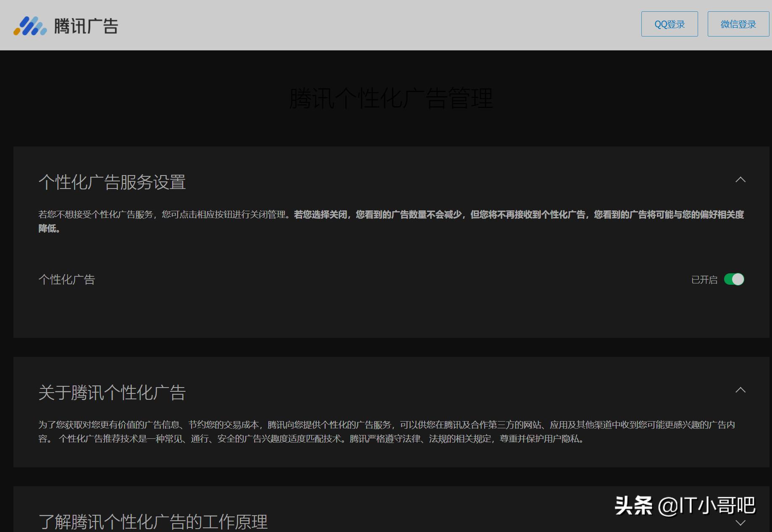Click the QQ登录 button
772x532 pixels.
670,24
